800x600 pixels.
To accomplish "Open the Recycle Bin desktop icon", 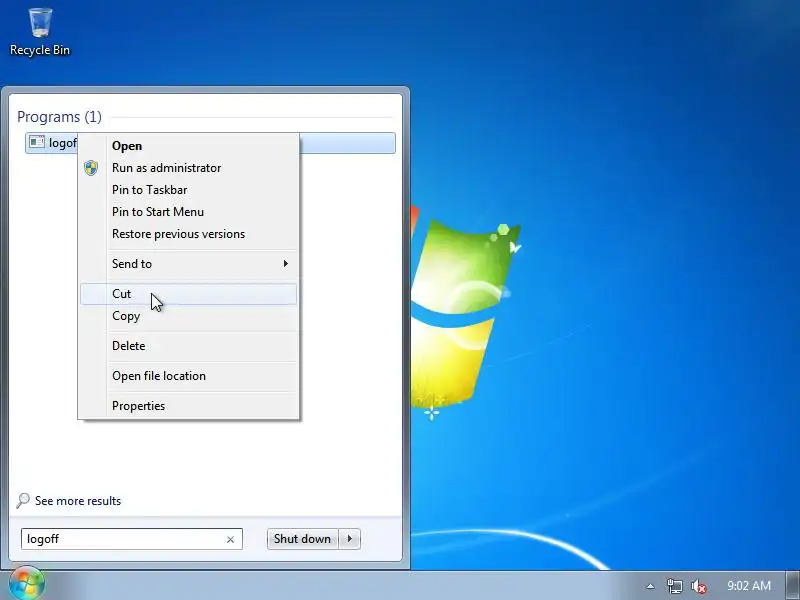I will 40,31.
